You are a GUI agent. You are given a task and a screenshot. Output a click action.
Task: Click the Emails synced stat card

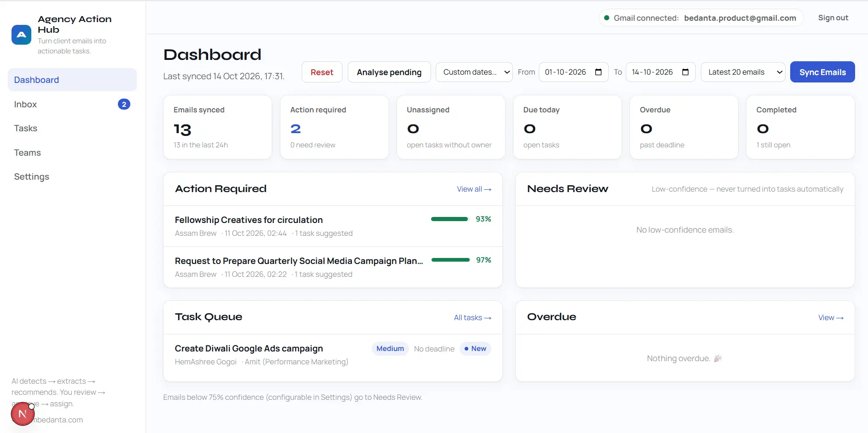[217, 127]
